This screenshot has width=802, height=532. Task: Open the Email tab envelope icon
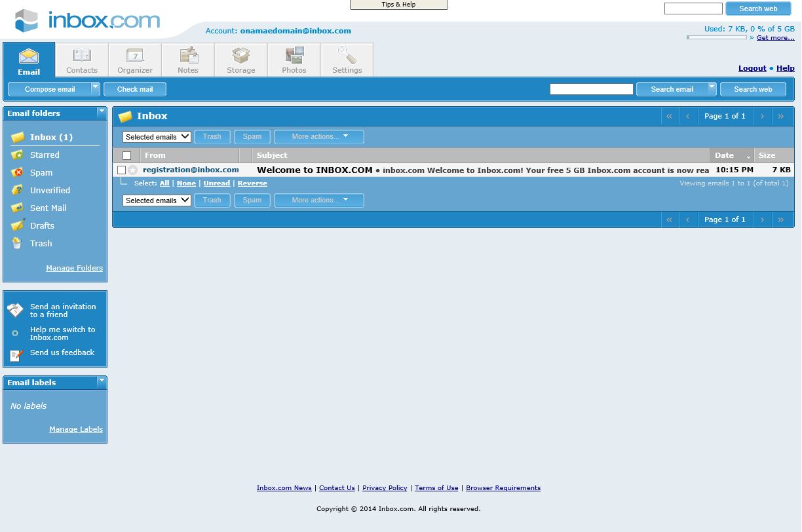29,56
